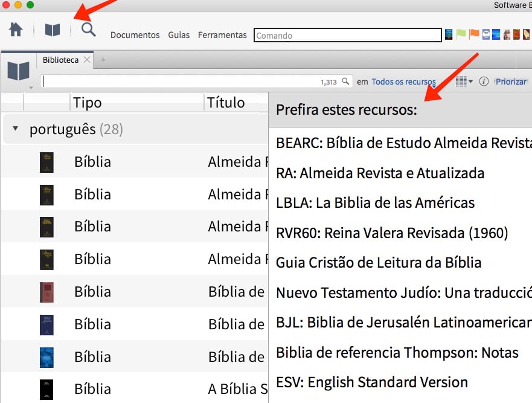
Task: Open the Guias menu
Action: pos(179,35)
